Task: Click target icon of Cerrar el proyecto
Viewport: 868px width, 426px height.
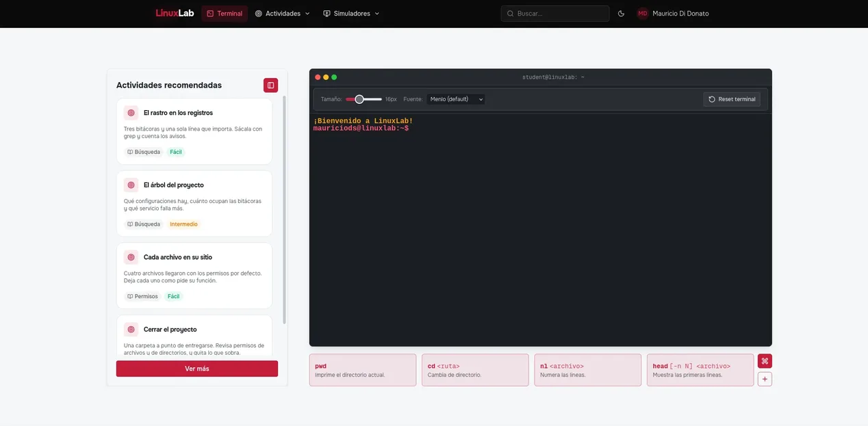Action: click(x=131, y=330)
